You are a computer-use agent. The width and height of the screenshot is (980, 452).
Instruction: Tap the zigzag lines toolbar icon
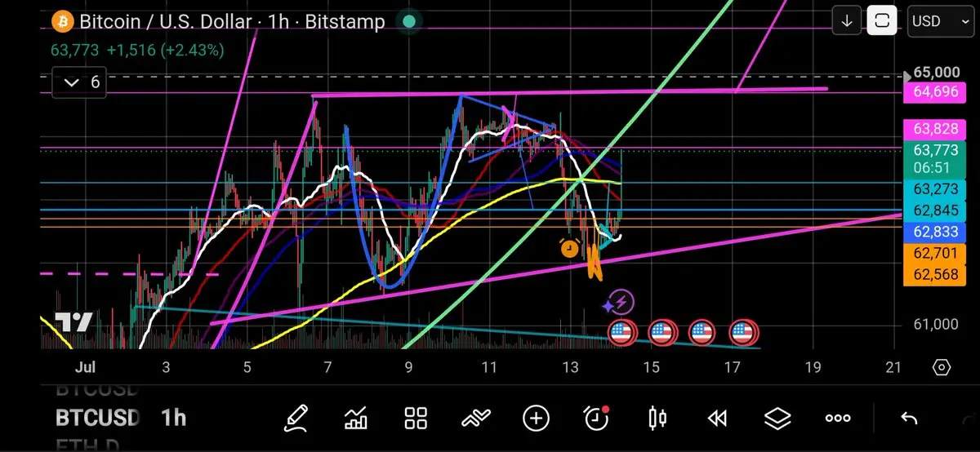476,419
